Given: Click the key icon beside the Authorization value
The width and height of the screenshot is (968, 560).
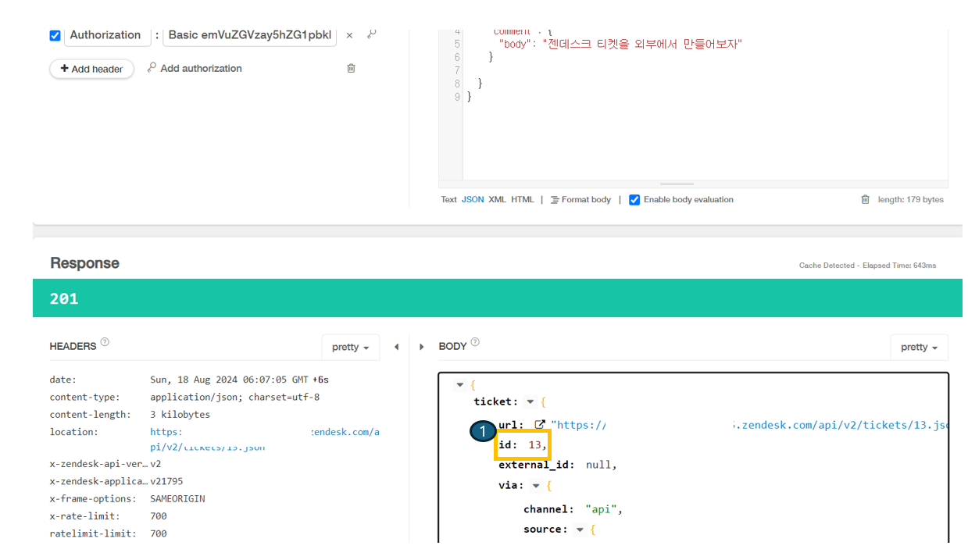Looking at the screenshot, I should click(x=371, y=34).
